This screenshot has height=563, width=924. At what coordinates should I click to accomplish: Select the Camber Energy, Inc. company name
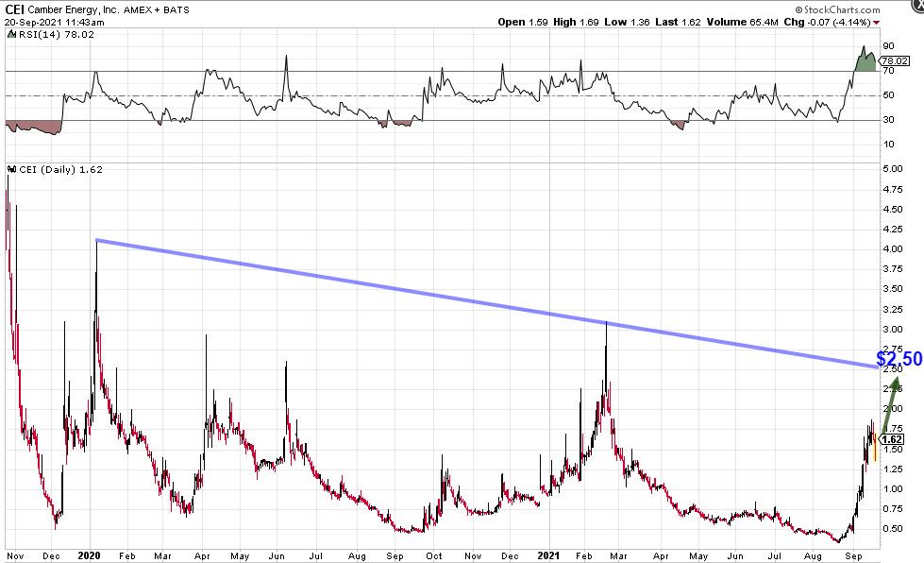pos(74,10)
